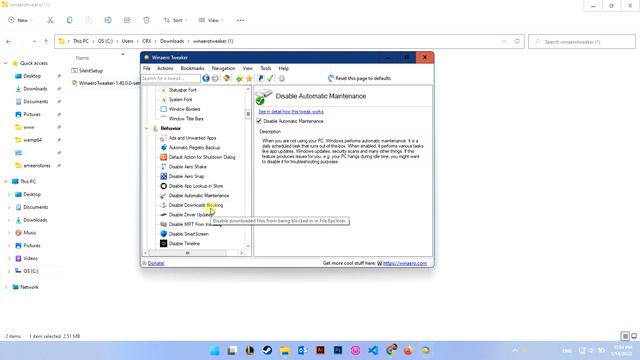Open Steam from the taskbar
The height and width of the screenshot is (360, 640).
(267, 350)
